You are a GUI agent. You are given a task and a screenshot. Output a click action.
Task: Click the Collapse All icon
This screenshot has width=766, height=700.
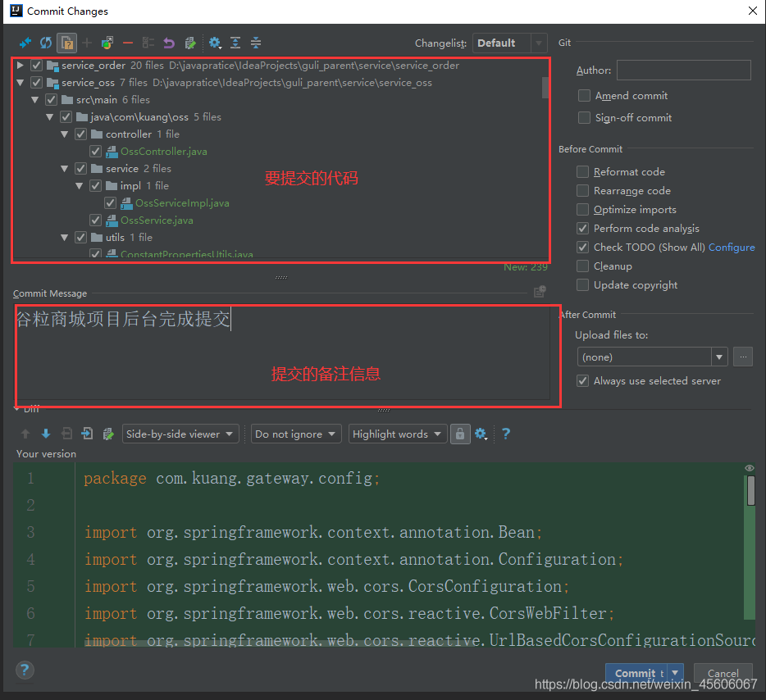click(256, 43)
